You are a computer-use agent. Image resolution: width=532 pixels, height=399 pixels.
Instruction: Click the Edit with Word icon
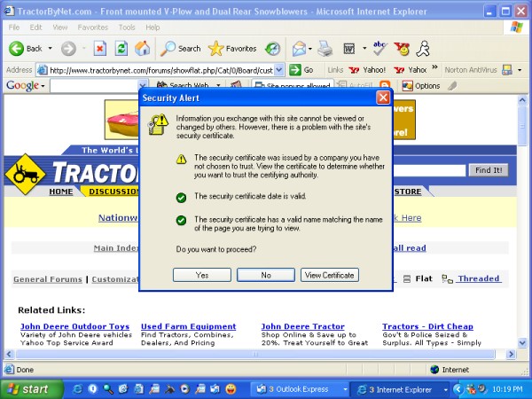349,49
